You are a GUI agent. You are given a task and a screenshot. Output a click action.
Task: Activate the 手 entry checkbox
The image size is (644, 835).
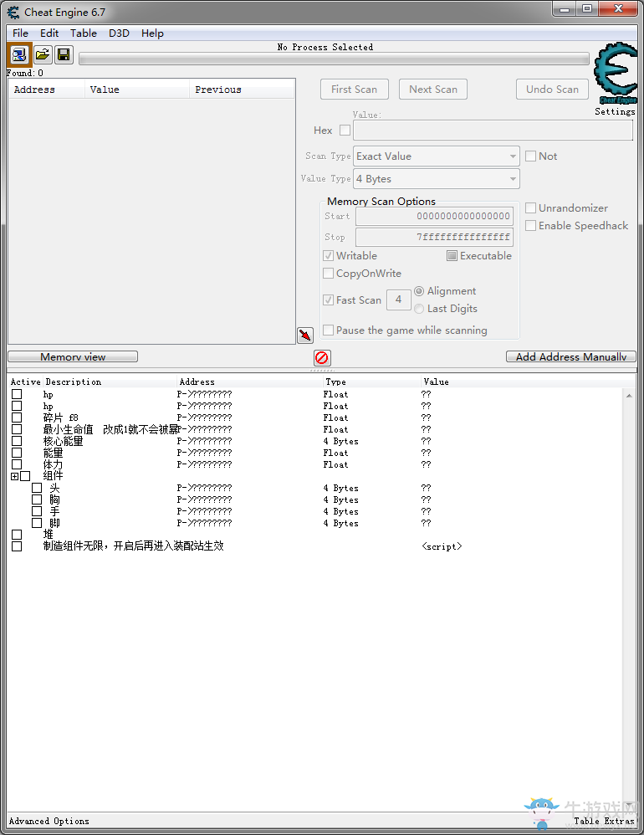click(37, 511)
